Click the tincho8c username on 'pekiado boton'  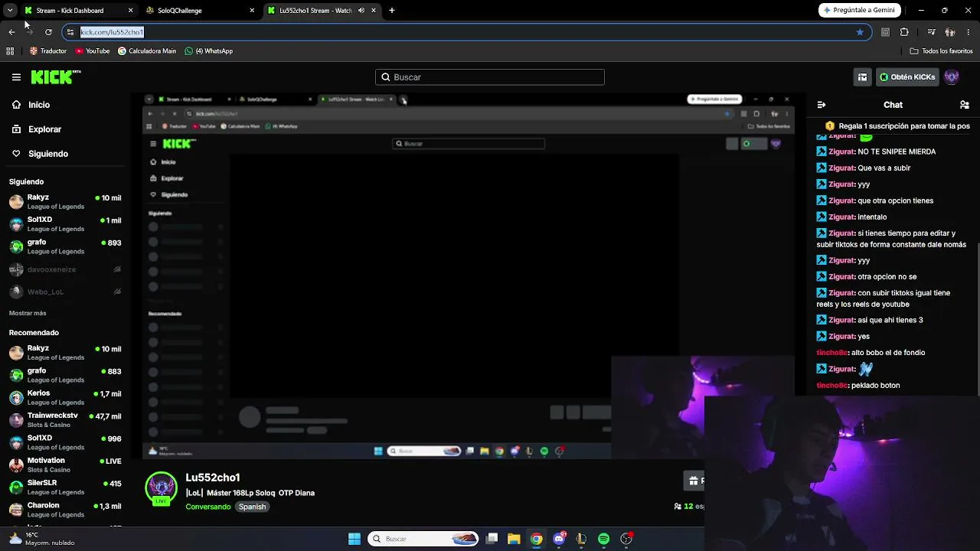pyautogui.click(x=832, y=386)
